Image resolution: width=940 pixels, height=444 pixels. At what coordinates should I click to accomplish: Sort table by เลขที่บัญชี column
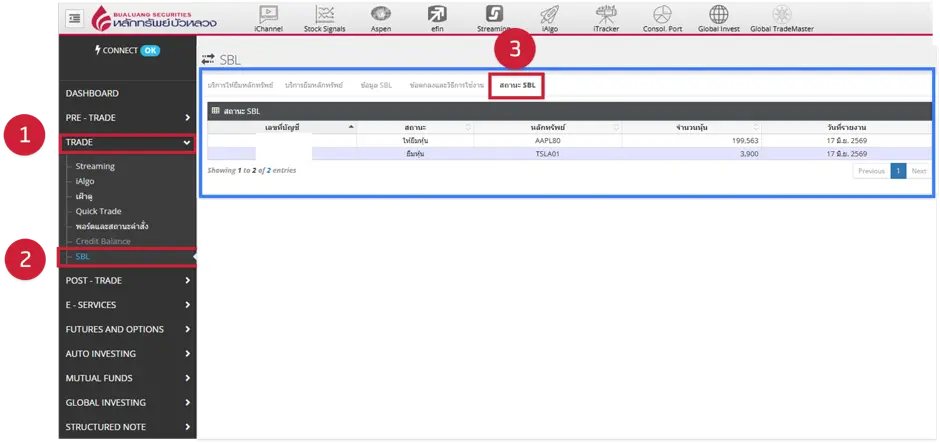282,127
